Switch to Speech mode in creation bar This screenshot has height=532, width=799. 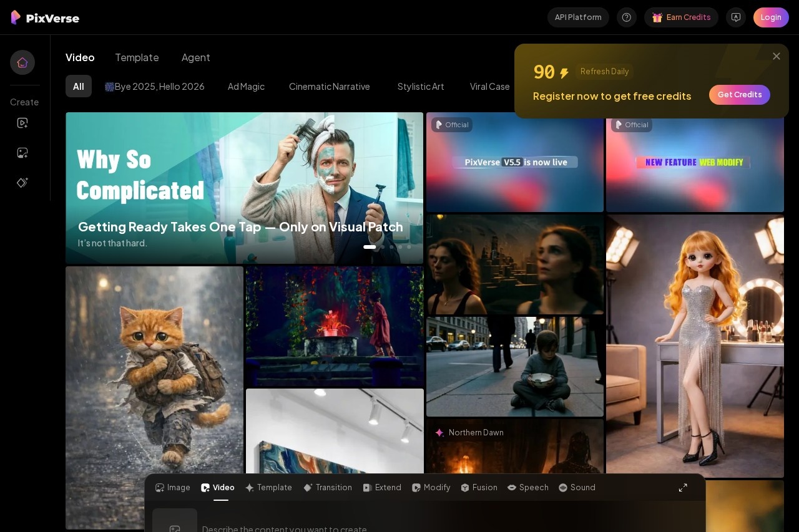[x=528, y=488]
